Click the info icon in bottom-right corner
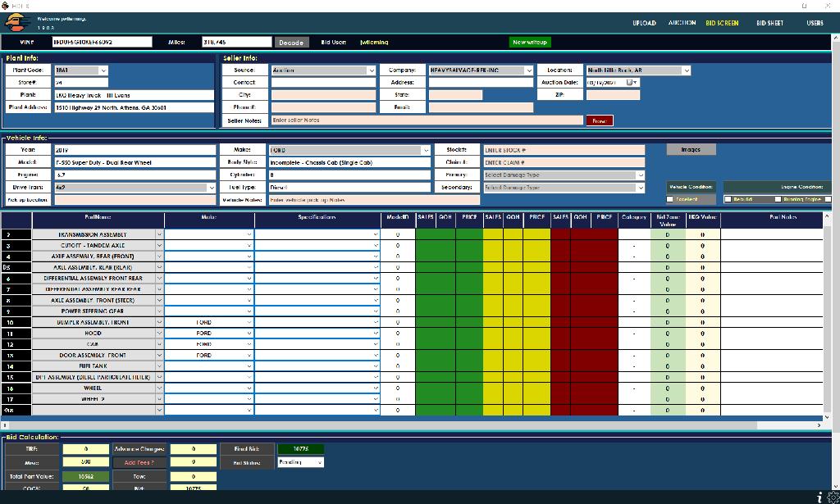The height and width of the screenshot is (504, 840). click(x=819, y=497)
